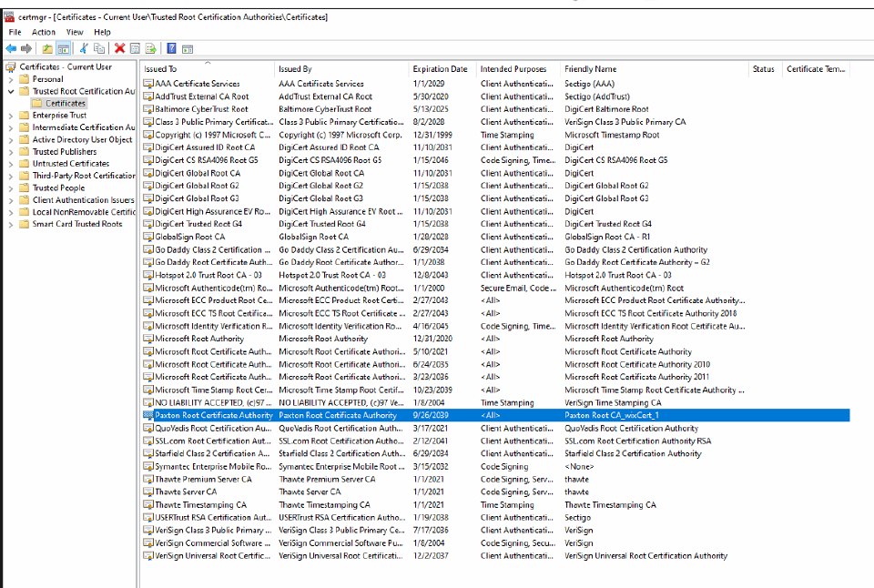Click the Export List toolbar icon
The width and height of the screenshot is (874, 588).
tap(150, 49)
